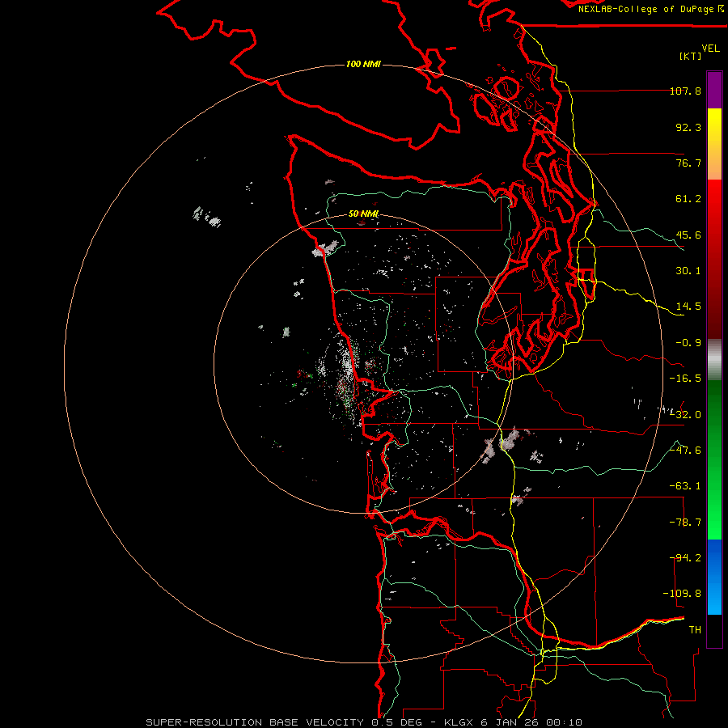Pick the yellow segment of the velocity scale

point(714,144)
